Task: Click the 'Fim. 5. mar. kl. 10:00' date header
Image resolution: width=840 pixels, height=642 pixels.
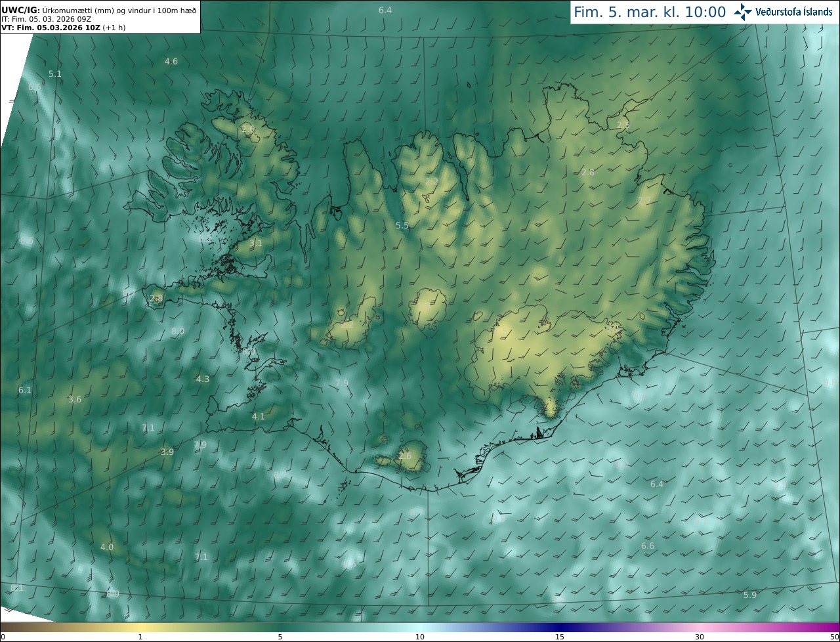Action: tap(650, 12)
